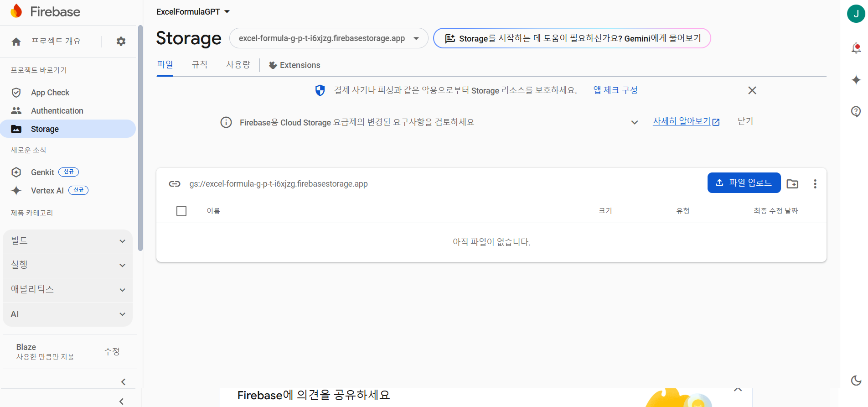Click Blaze plan label

pyautogui.click(x=26, y=347)
